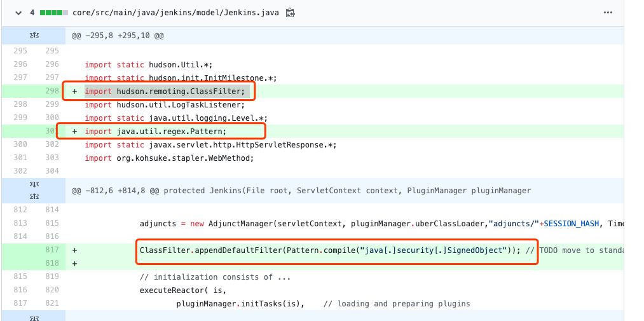This screenshot has height=321, width=644.
Task: Click import hudson.util.LogTaskListener line
Action: [165, 105]
